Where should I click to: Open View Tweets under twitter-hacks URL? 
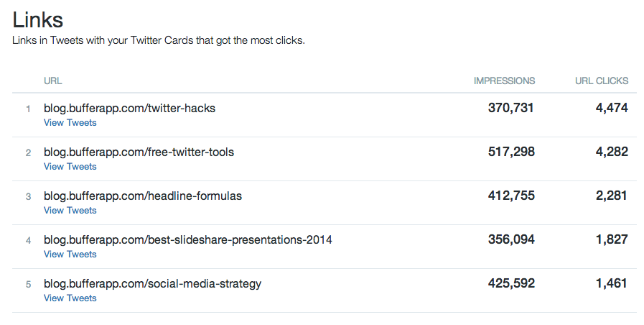70,123
